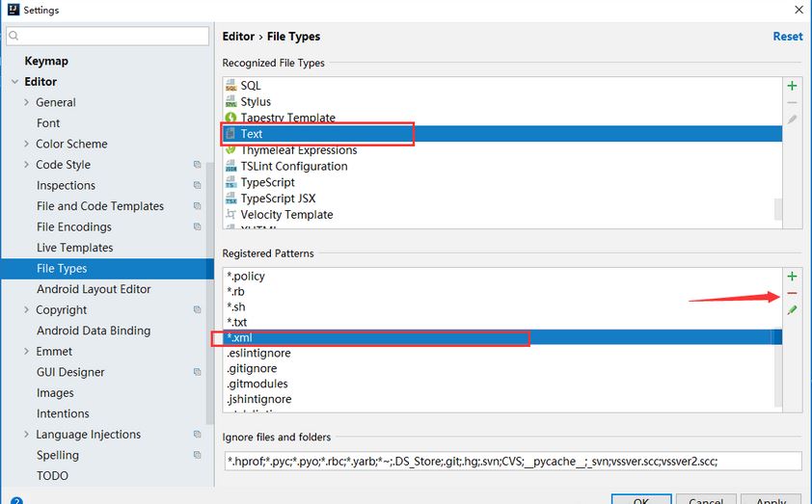Click project-level icon beside Copyright
Screen dimensions: 812x504
pos(198,309)
